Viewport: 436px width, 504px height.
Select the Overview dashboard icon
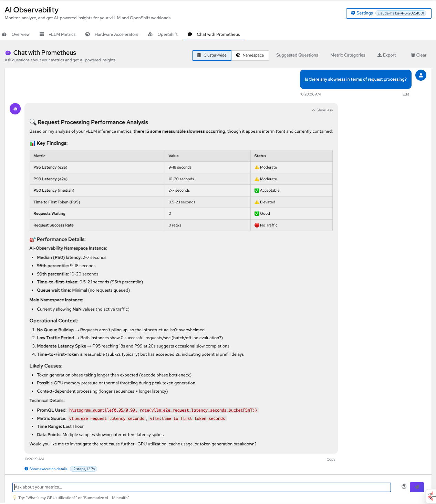click(4, 34)
